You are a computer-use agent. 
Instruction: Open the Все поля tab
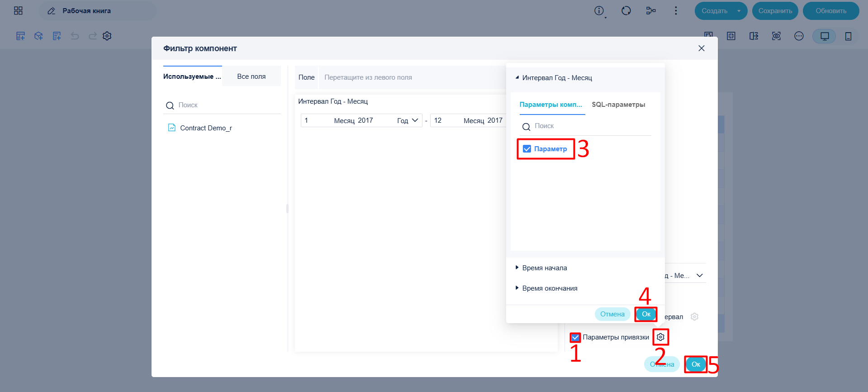(251, 76)
